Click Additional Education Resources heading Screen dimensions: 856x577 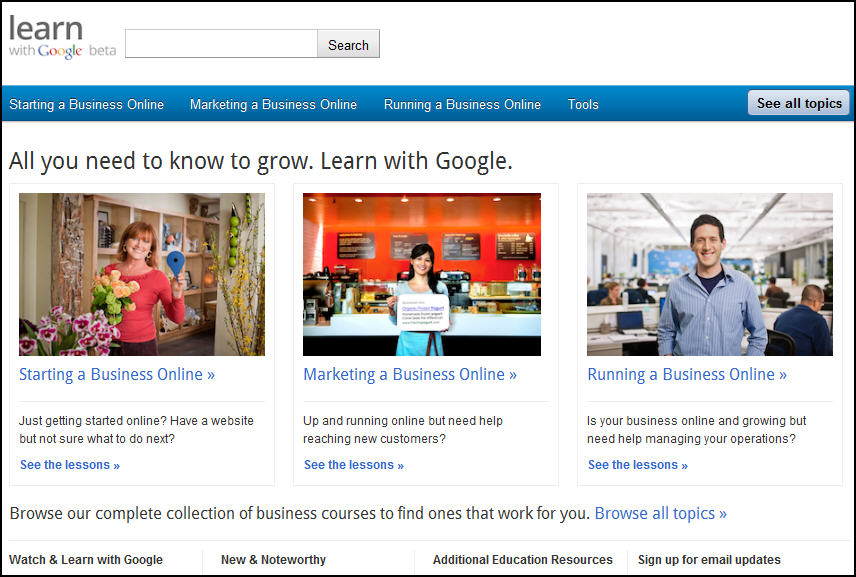click(522, 560)
